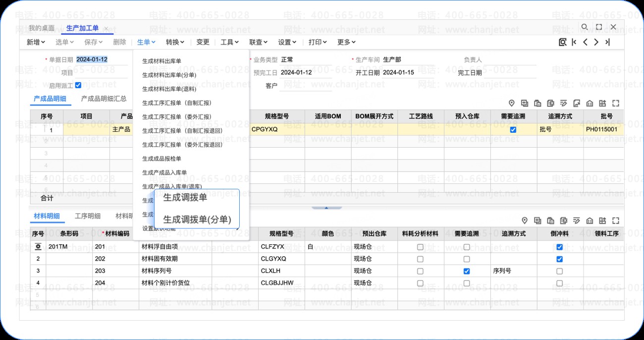Expand the 转换 dropdown menu
644x340 pixels.
(x=175, y=42)
